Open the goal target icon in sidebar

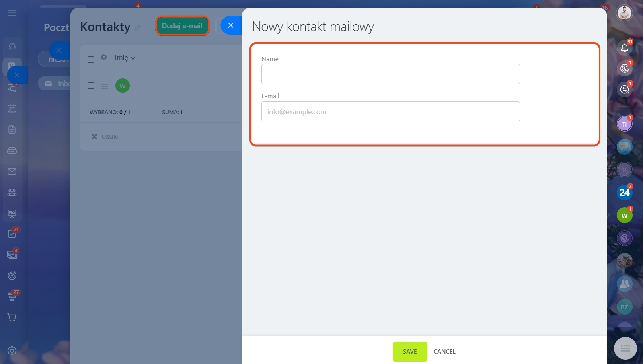[12, 275]
